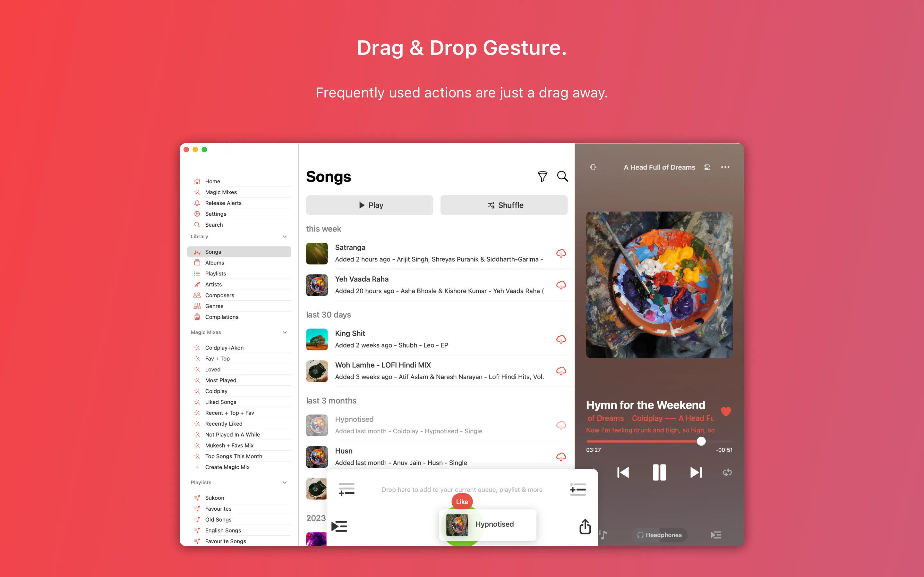
Task: Click the playback progress slider knob
Action: [x=701, y=441]
